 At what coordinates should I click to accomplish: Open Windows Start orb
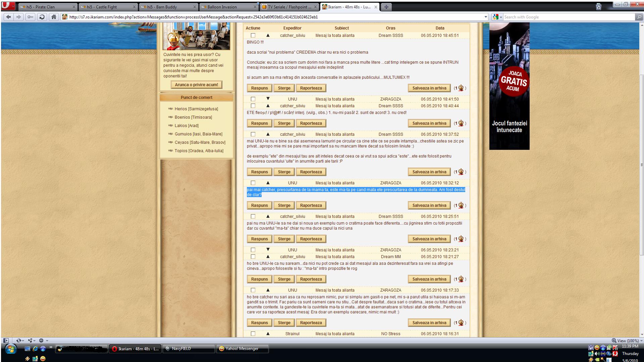click(10, 349)
